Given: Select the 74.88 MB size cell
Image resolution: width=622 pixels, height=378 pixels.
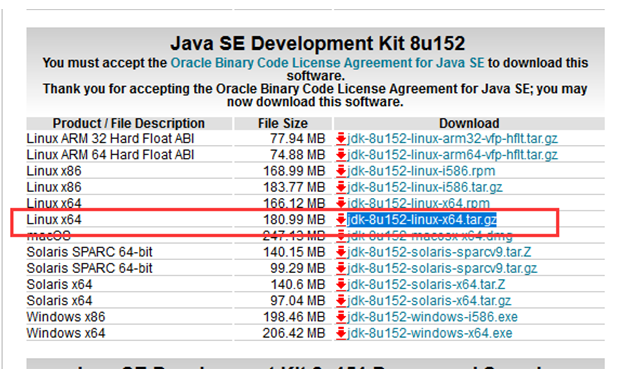Looking at the screenshot, I should tap(298, 155).
